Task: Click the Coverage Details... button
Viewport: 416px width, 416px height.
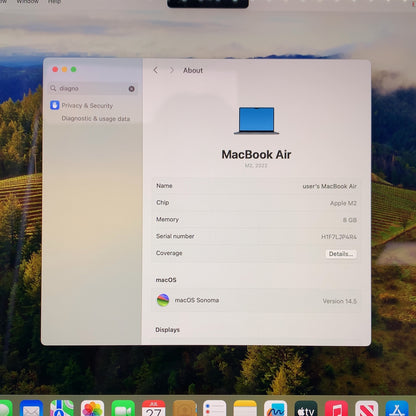Action: pos(341,254)
